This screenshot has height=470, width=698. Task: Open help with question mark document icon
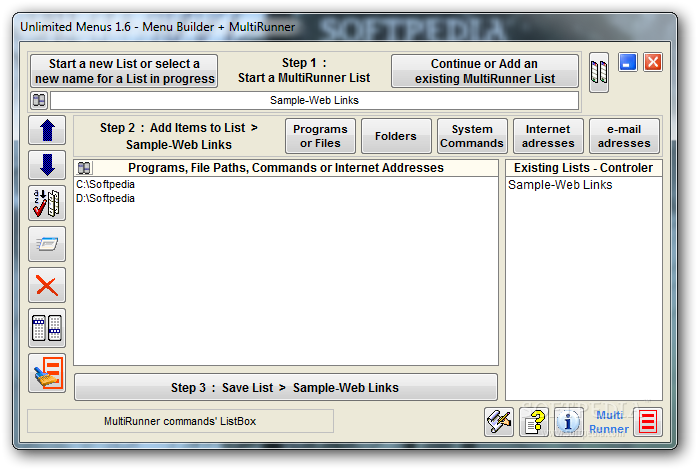[x=534, y=421]
